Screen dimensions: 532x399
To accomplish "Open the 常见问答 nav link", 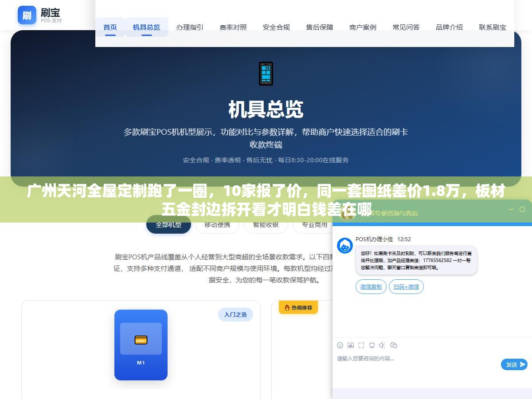I will pos(406,27).
